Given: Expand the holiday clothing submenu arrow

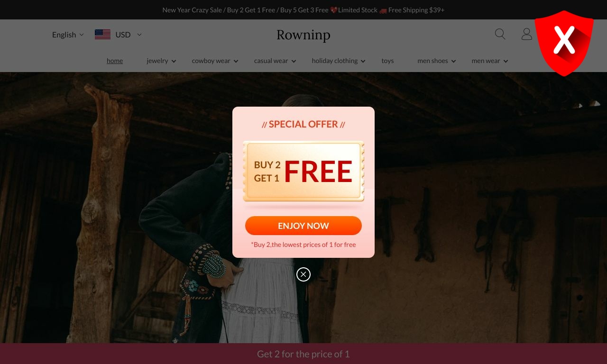Looking at the screenshot, I should coord(363,61).
